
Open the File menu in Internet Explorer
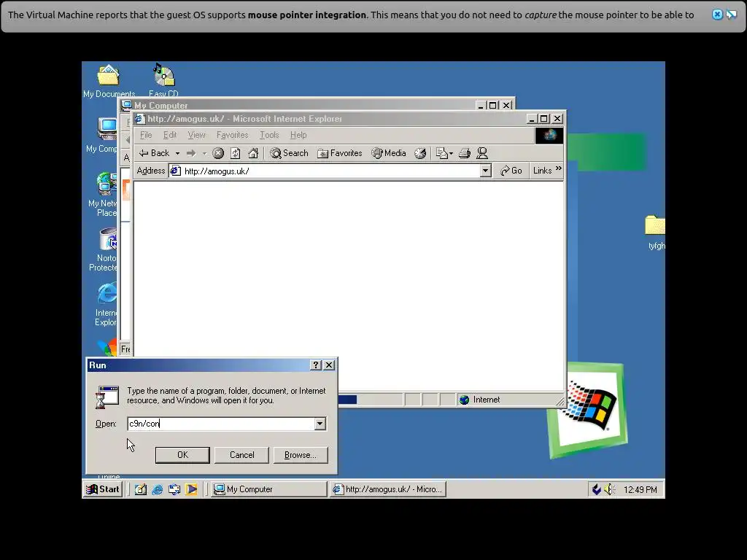(146, 135)
